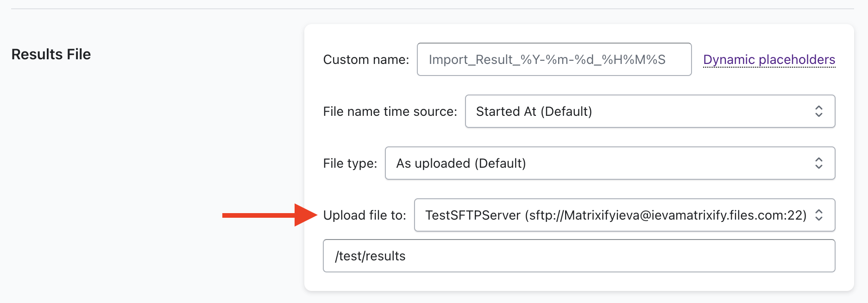Click the Import_Result placeholder text
This screenshot has height=303, width=868.
tap(547, 60)
